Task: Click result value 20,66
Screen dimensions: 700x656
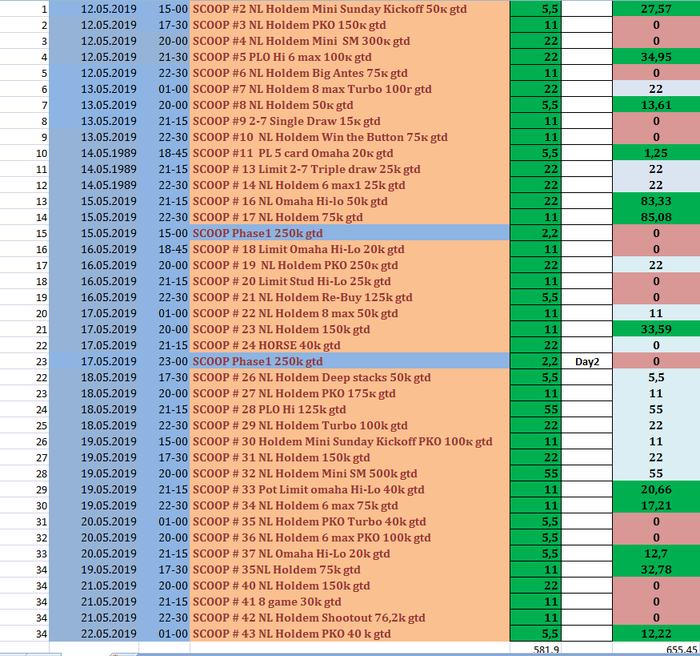Action: [x=656, y=490]
